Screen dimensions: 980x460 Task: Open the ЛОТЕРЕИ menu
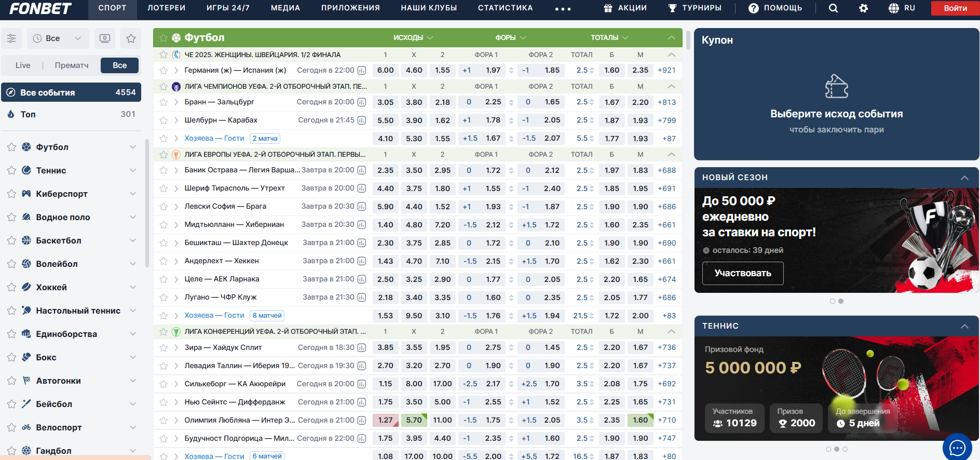166,8
